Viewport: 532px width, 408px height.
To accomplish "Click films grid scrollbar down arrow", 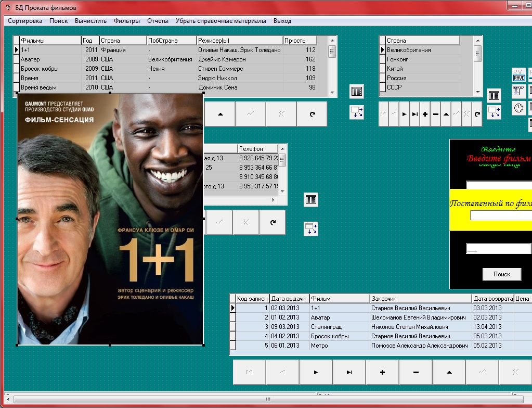I will coord(332,92).
